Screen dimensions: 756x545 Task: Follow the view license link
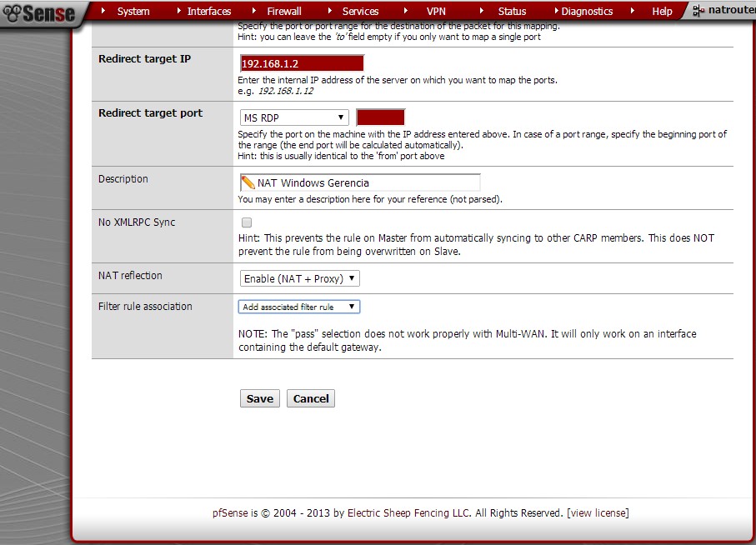598,512
